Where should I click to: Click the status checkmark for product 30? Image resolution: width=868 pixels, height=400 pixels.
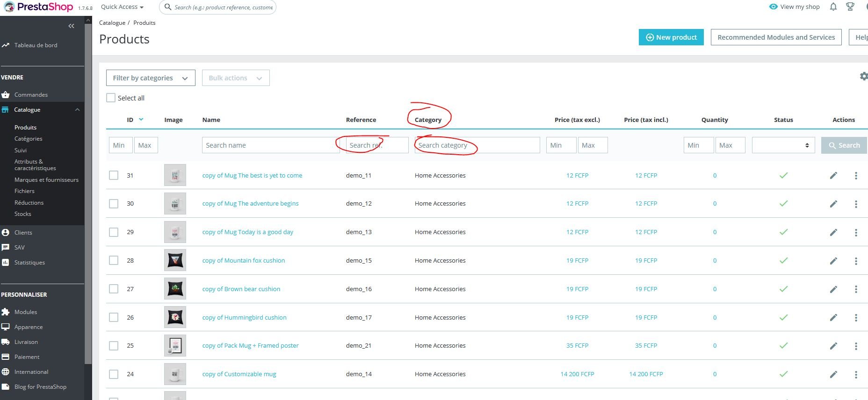coord(783,204)
